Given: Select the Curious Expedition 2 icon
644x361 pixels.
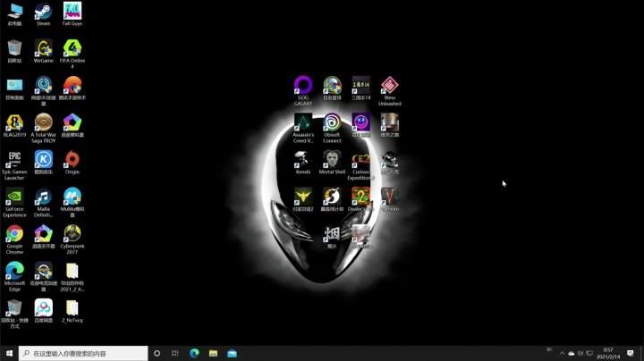Looking at the screenshot, I should coord(361,165).
